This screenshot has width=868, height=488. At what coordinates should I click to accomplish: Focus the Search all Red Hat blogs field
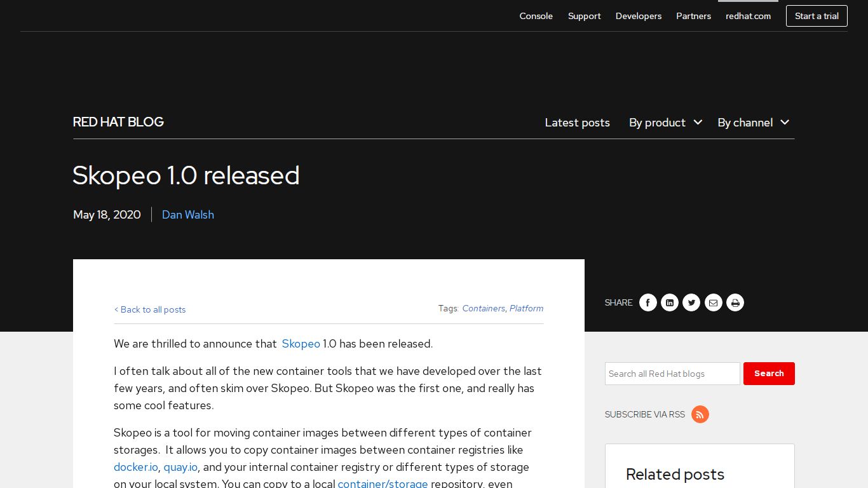(x=672, y=374)
